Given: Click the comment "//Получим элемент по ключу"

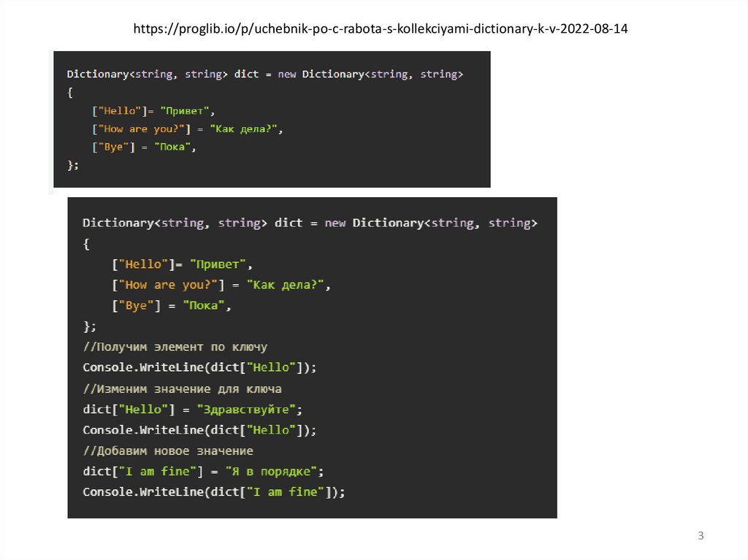Looking at the screenshot, I should 175,347.
